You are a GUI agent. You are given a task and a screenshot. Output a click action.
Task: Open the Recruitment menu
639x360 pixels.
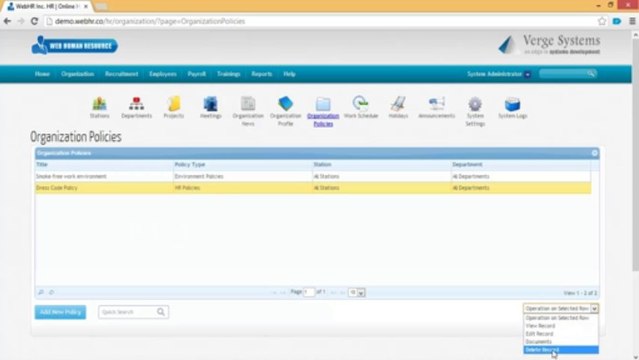pyautogui.click(x=121, y=74)
